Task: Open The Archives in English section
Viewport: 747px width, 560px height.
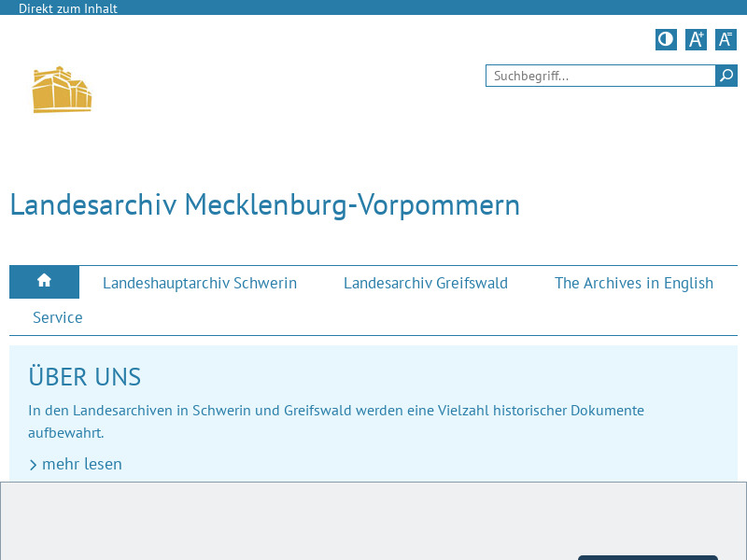Action: [634, 283]
